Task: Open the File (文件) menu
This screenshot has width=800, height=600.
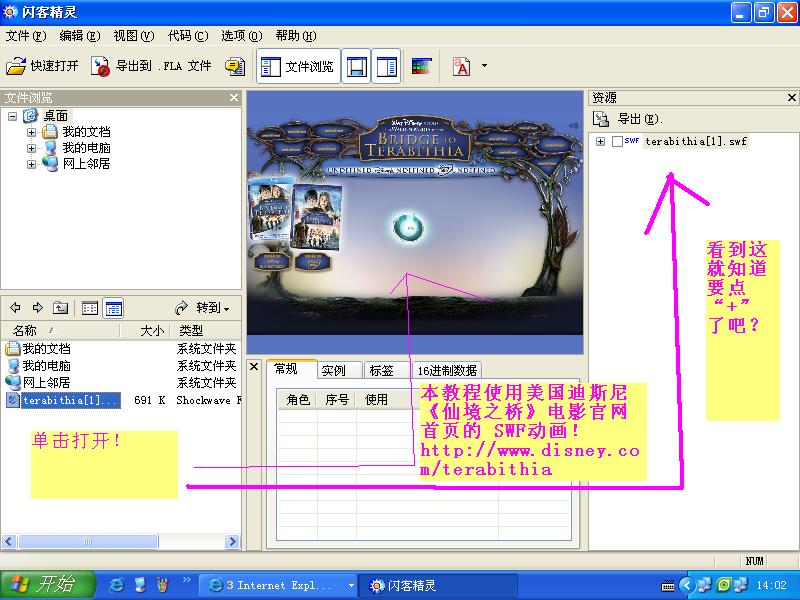Action: (26, 36)
